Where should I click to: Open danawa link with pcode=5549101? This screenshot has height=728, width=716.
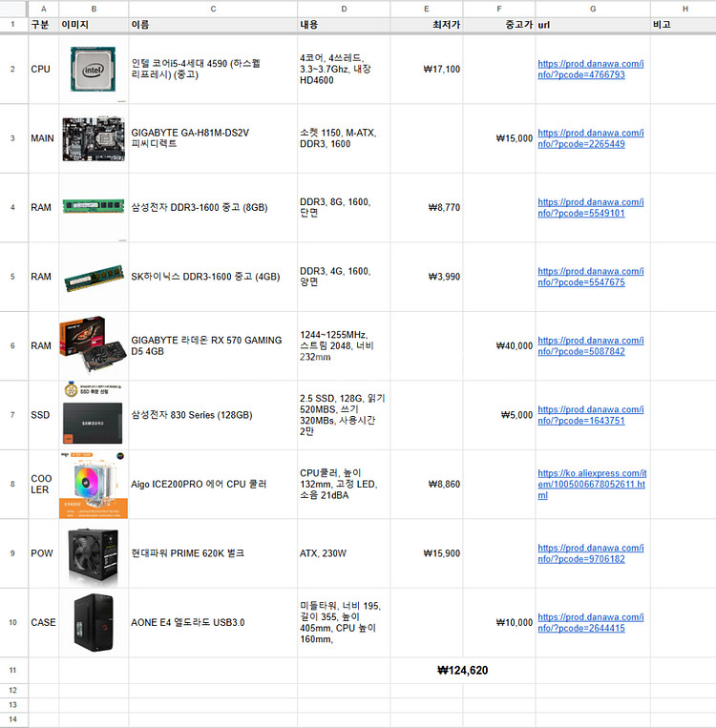pyautogui.click(x=591, y=208)
